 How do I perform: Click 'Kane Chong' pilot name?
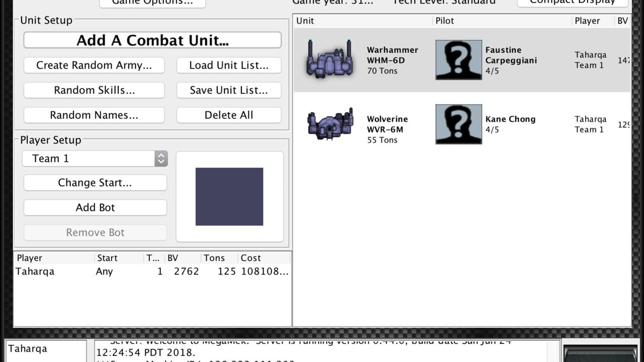pos(510,119)
